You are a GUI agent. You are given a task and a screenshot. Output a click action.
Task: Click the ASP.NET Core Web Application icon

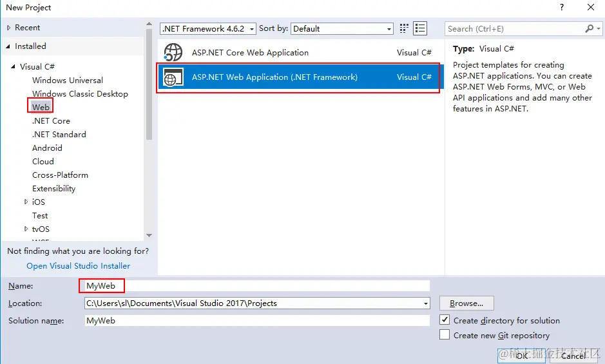(173, 52)
